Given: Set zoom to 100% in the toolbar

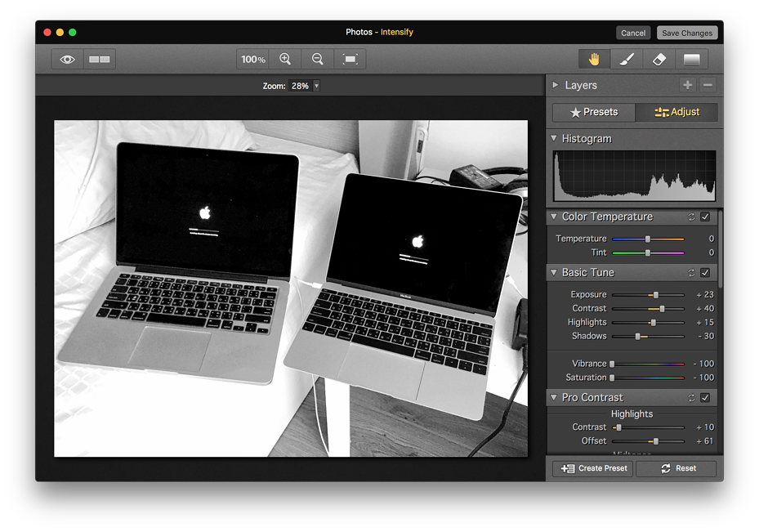Looking at the screenshot, I should click(x=252, y=59).
